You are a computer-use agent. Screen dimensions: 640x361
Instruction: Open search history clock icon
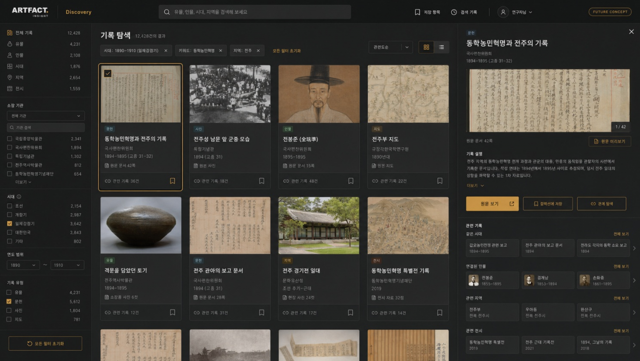[453, 12]
